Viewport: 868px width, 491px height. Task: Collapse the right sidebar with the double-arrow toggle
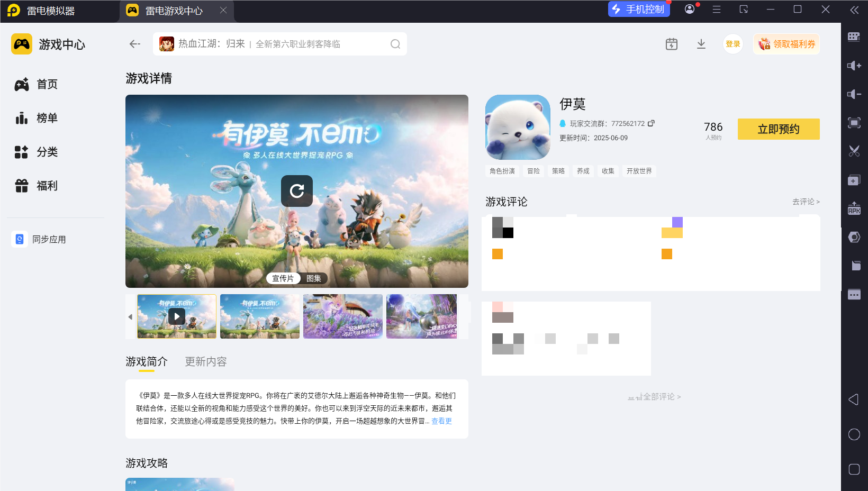click(853, 10)
